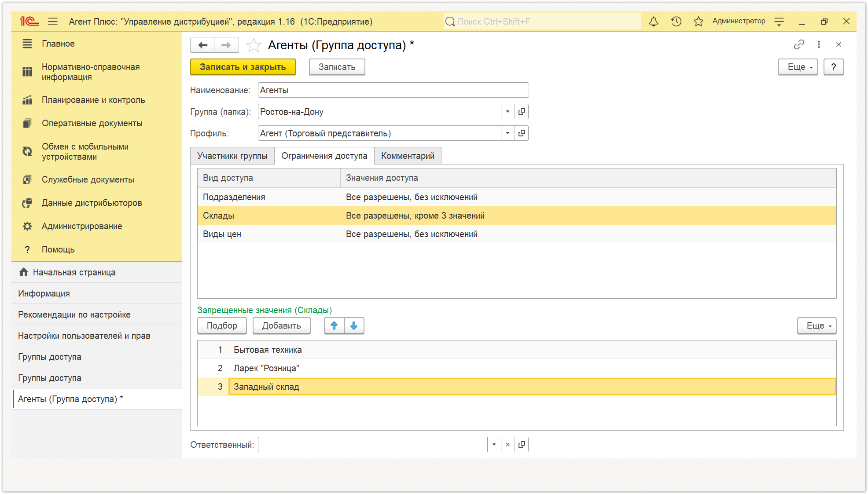Expand Группа (папка) dropdown list
The width and height of the screenshot is (868, 494).
(x=508, y=112)
